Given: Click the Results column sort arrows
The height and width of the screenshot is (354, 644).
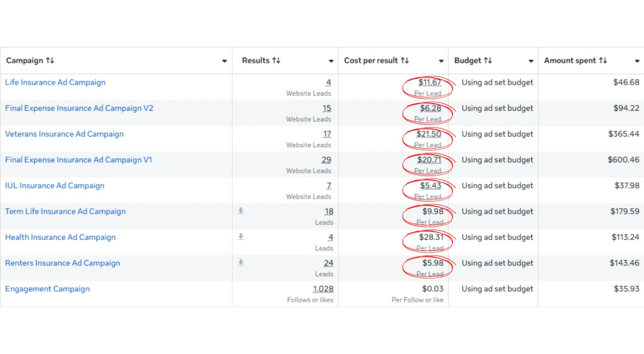Looking at the screenshot, I should (276, 61).
